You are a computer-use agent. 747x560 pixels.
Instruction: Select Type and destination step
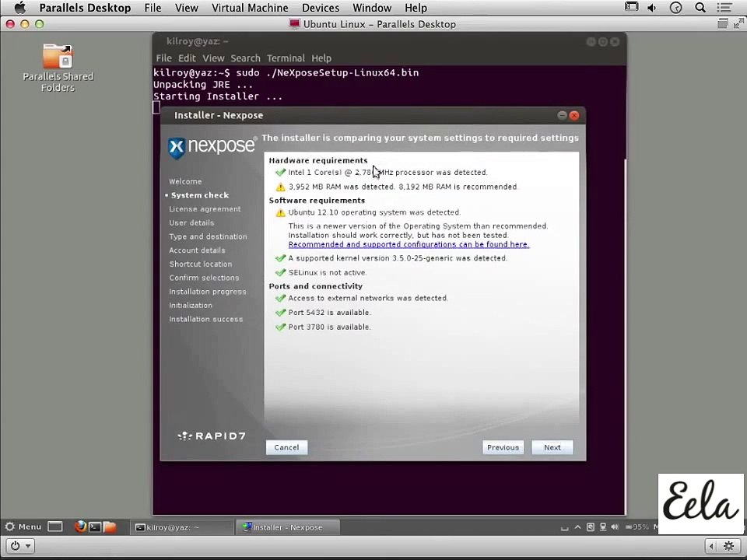[208, 236]
